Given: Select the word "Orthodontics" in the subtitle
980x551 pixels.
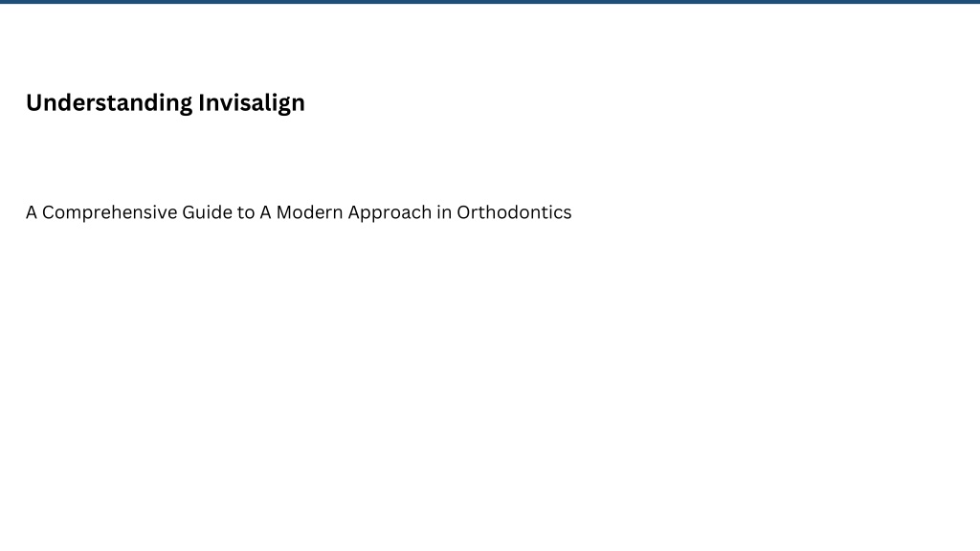Looking at the screenshot, I should click(x=514, y=212).
